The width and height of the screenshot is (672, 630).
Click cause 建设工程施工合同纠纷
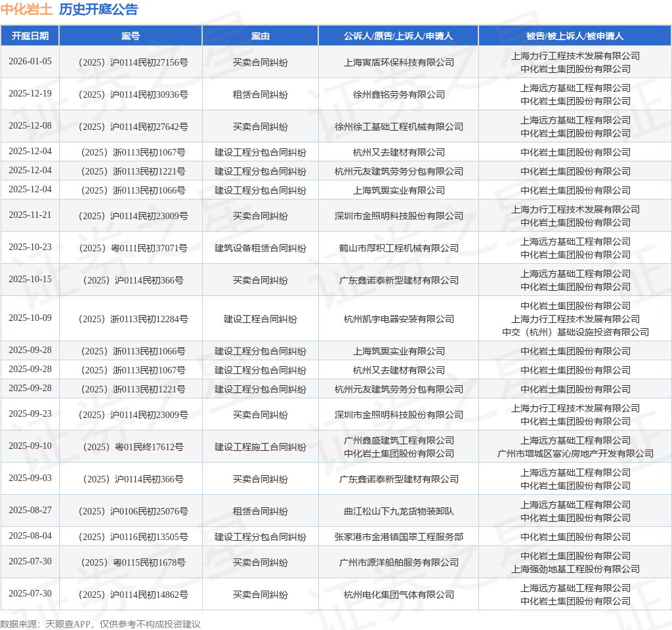click(260, 447)
